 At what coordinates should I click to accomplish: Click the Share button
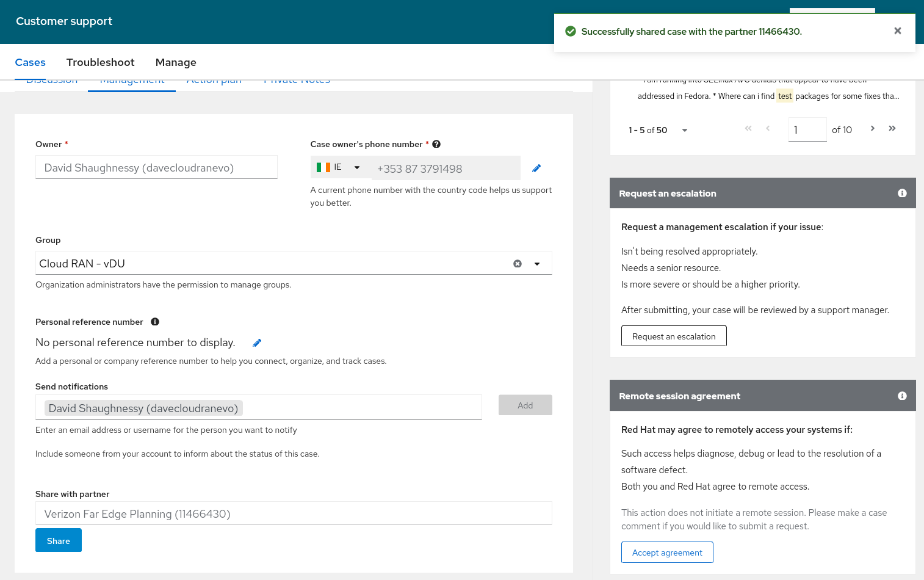click(59, 540)
